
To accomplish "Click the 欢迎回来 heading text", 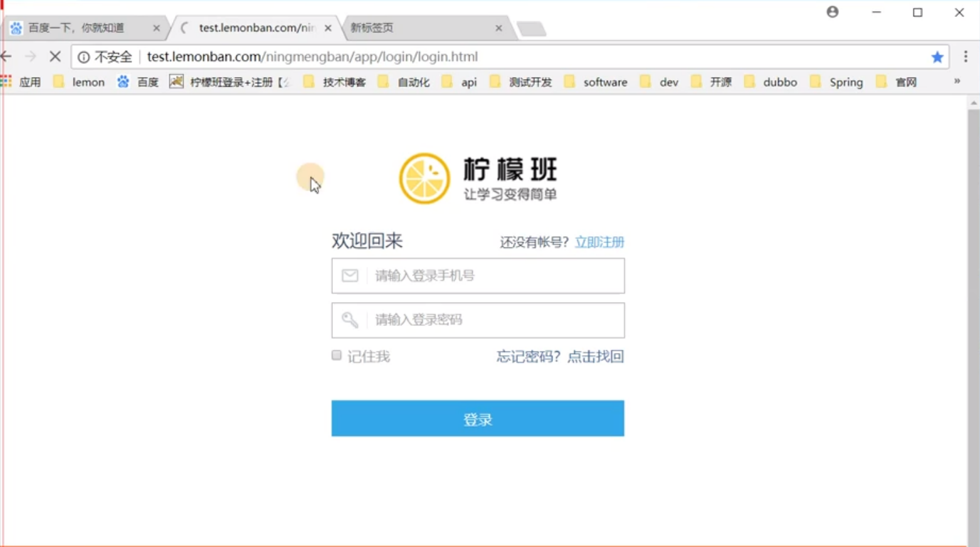I will point(367,241).
